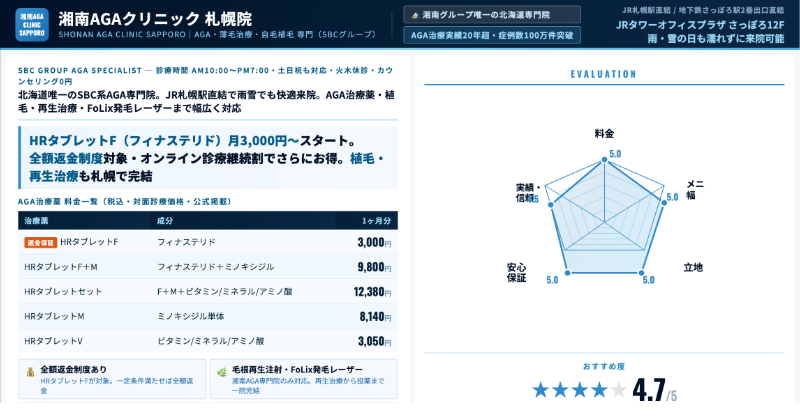Click the money bag icon for 全額返金制度

coord(30,372)
